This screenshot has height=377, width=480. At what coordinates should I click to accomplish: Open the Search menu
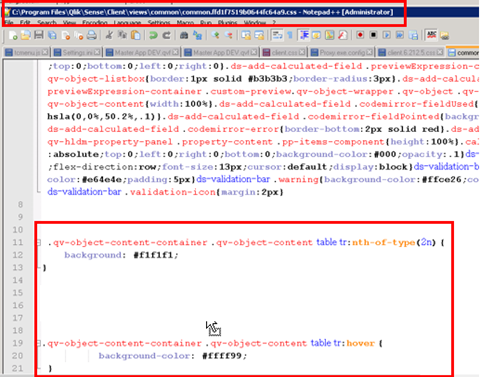(46, 23)
